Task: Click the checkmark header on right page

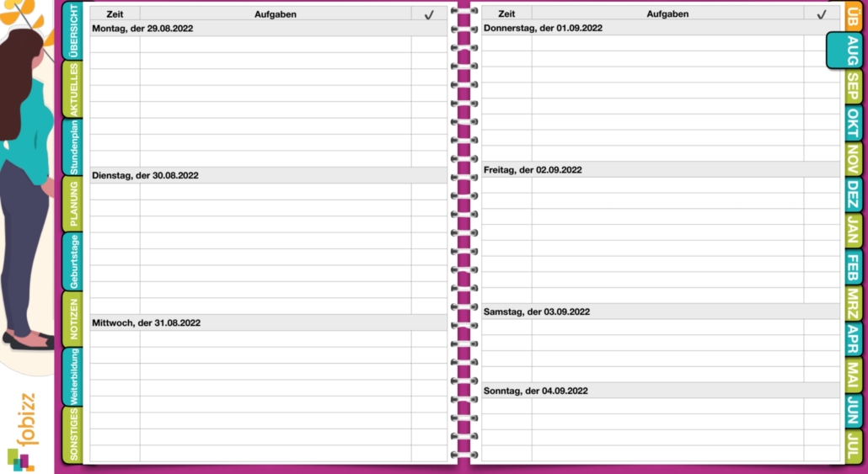Action: 822,14
